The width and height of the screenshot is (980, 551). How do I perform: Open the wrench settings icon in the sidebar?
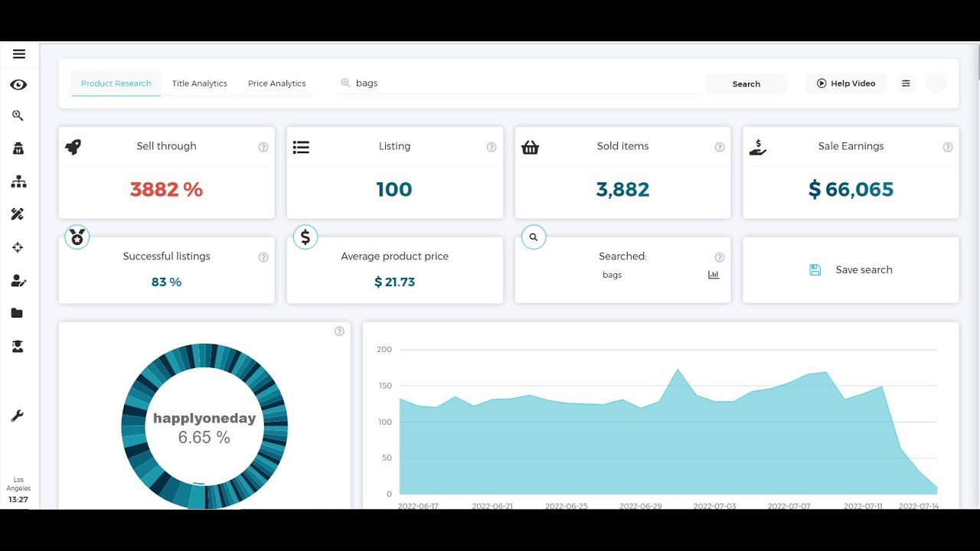click(17, 416)
